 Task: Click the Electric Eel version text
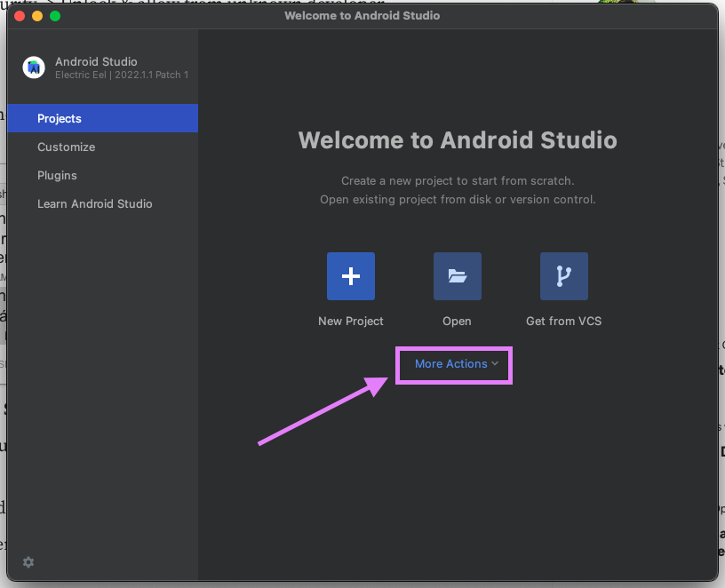pos(122,75)
